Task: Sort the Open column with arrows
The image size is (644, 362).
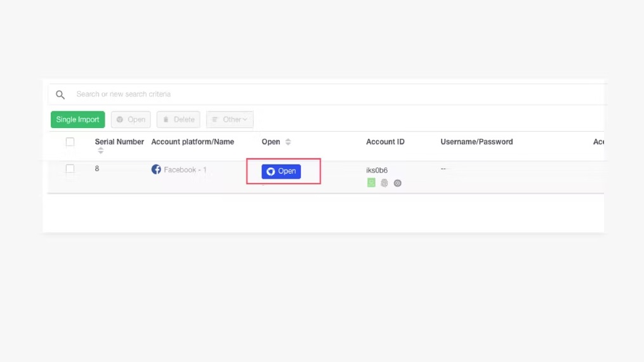Action: pos(288,141)
